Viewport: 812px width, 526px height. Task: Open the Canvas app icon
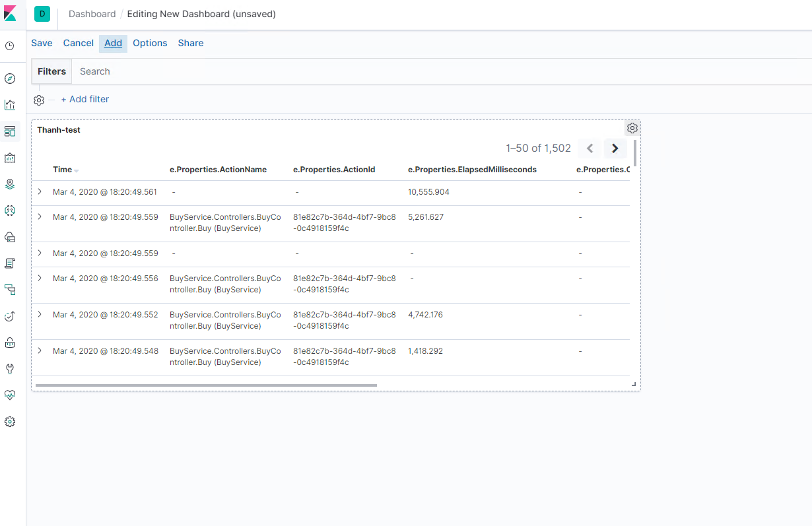click(x=10, y=157)
